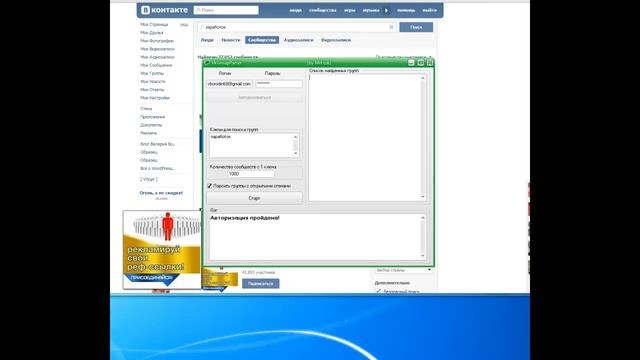This screenshot has height=360, width=640.
Task: Open Реклама in left sidebar
Action: pyautogui.click(x=149, y=133)
